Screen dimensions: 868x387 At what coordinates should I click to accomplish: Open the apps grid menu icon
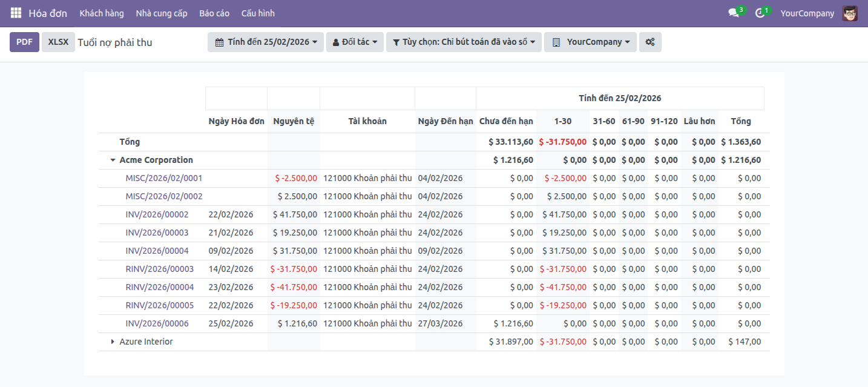[x=16, y=13]
